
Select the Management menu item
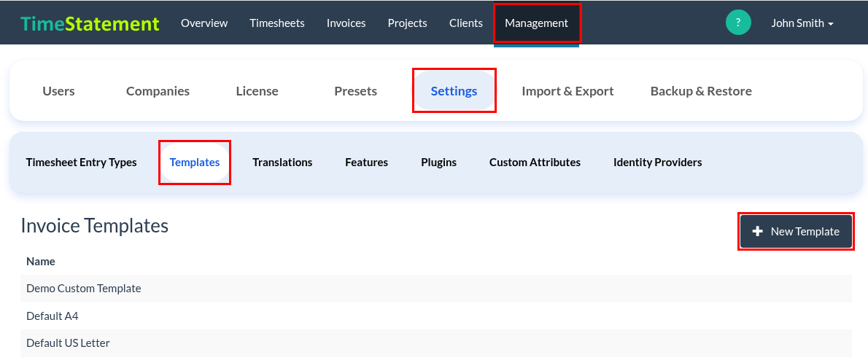tap(536, 23)
